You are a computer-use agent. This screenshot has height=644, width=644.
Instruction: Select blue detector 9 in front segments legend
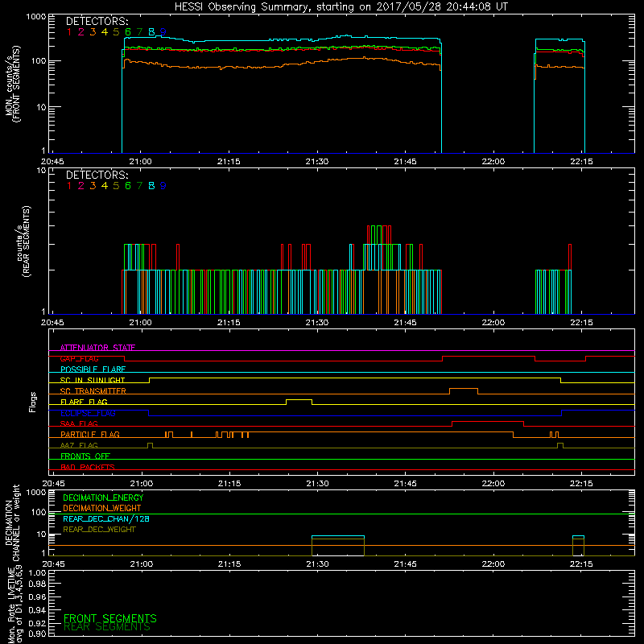point(163,32)
